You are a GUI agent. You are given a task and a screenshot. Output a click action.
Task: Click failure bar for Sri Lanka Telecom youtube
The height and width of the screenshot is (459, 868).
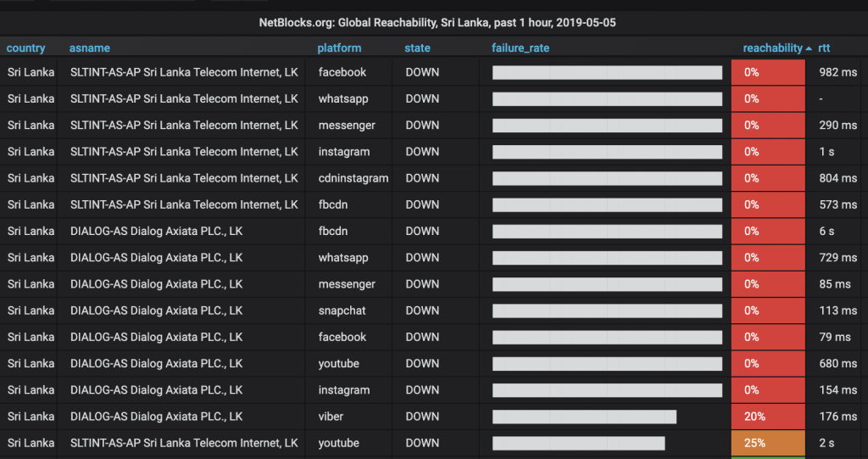tap(578, 443)
